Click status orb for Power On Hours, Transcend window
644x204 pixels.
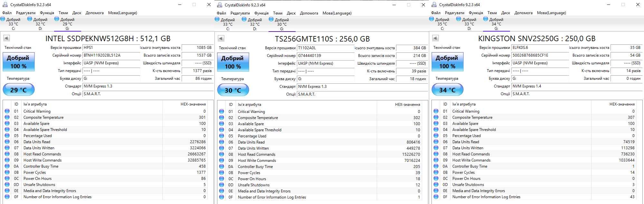(222, 179)
